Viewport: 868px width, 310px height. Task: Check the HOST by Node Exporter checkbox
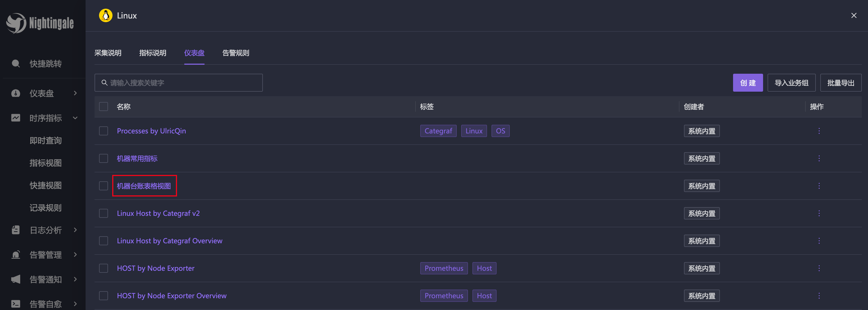pos(104,268)
